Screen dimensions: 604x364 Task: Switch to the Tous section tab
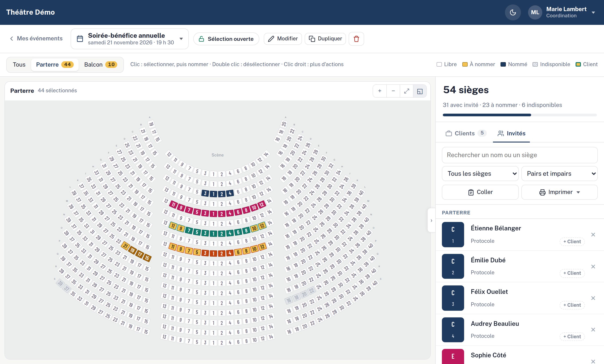pyautogui.click(x=19, y=65)
